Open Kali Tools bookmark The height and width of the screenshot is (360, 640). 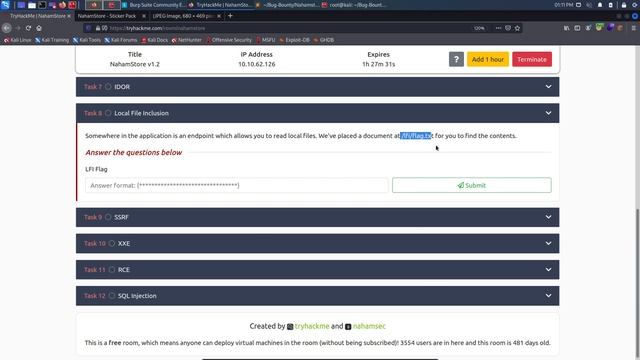coord(87,40)
